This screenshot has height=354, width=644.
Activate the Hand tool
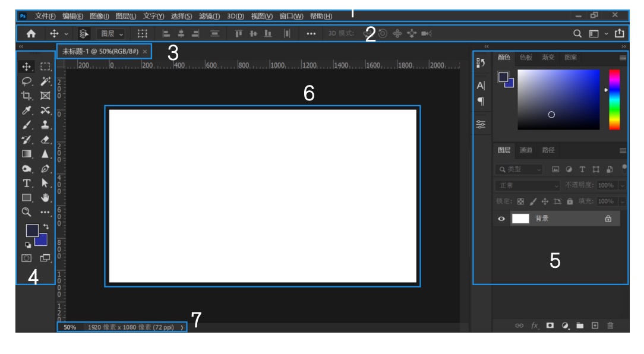46,198
